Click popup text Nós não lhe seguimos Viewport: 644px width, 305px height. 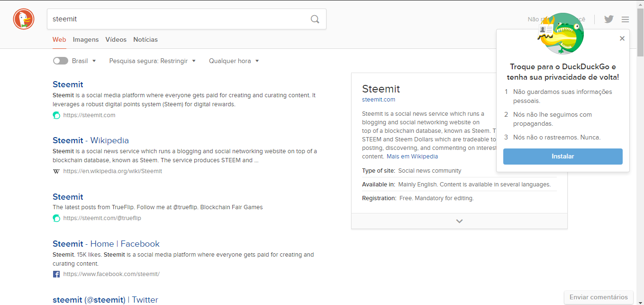click(x=552, y=119)
